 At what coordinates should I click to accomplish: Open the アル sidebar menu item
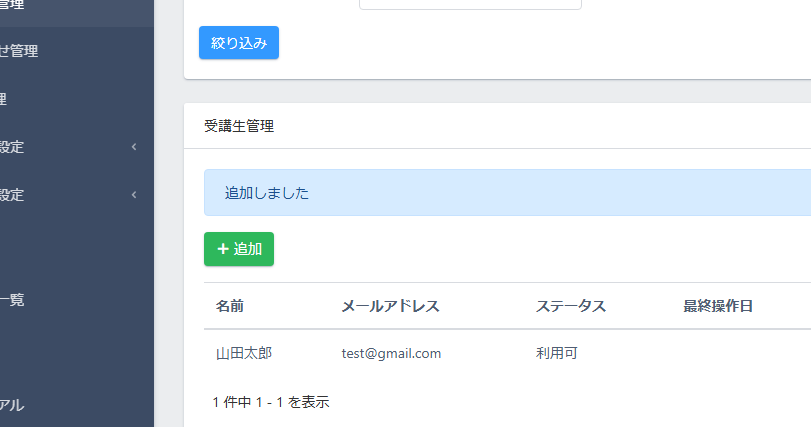12,405
